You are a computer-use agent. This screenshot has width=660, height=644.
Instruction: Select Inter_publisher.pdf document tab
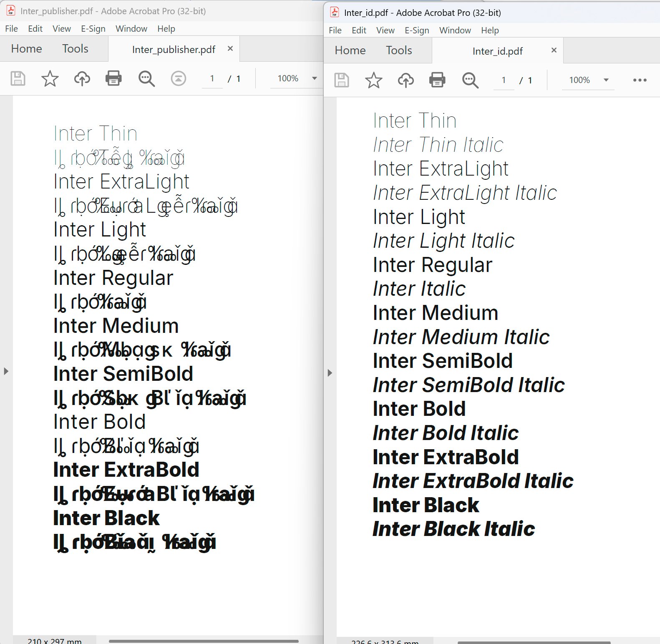[174, 49]
